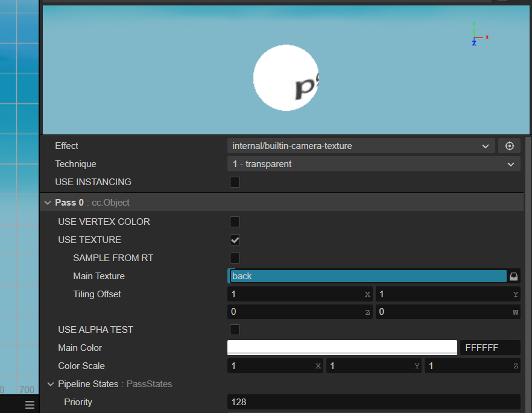Click the Priority 128 field
Screen dimensions: 532x413
coord(373,402)
